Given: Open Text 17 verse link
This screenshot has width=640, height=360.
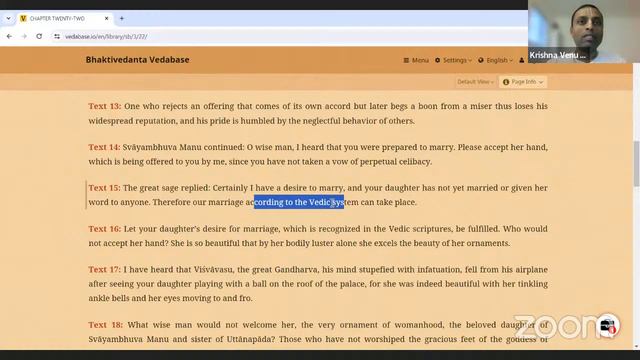Looking at the screenshot, I should coord(104,269).
